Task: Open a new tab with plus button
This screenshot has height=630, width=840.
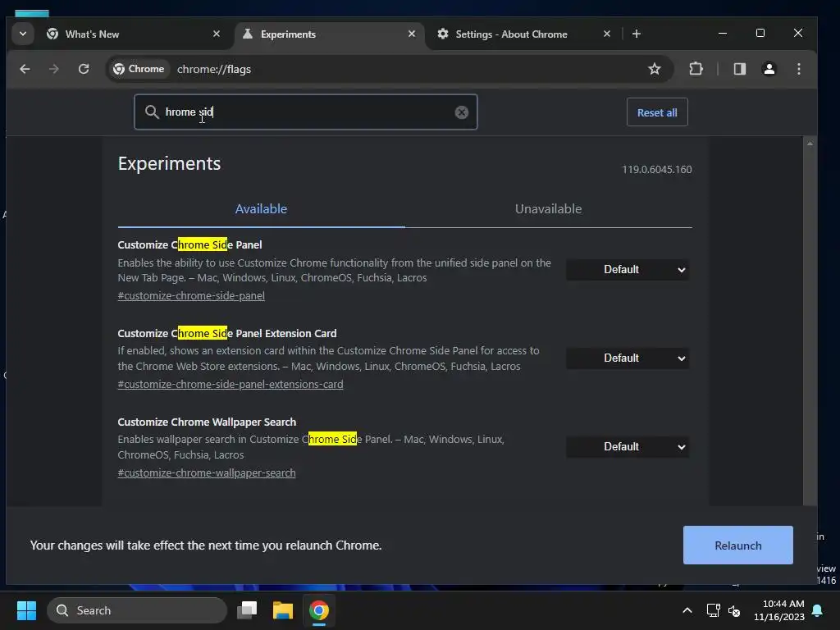Action: click(x=637, y=34)
